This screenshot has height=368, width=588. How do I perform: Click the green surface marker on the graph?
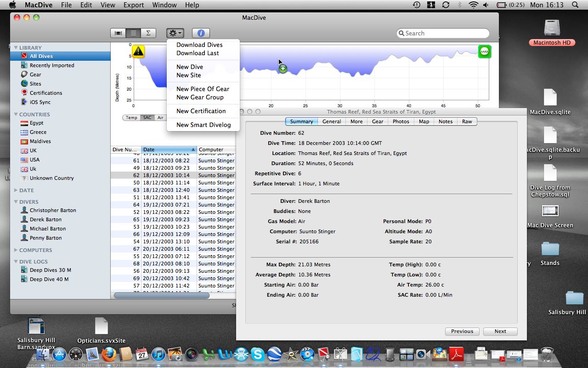pyautogui.click(x=484, y=52)
